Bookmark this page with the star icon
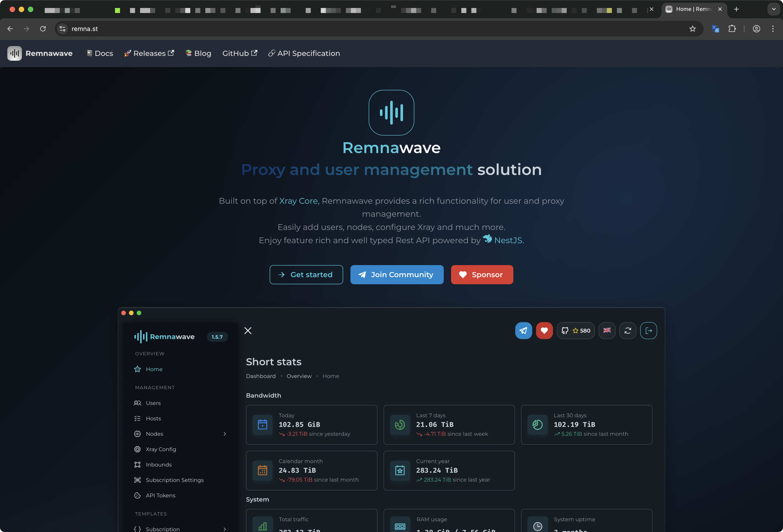Image resolution: width=783 pixels, height=532 pixels. (692, 29)
